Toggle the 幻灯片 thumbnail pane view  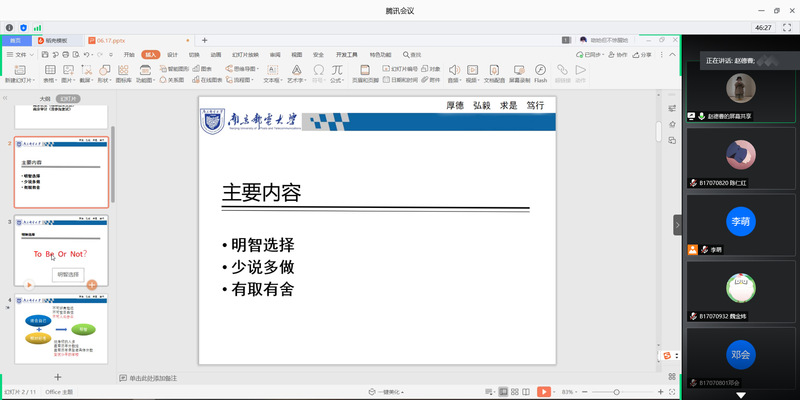point(67,99)
